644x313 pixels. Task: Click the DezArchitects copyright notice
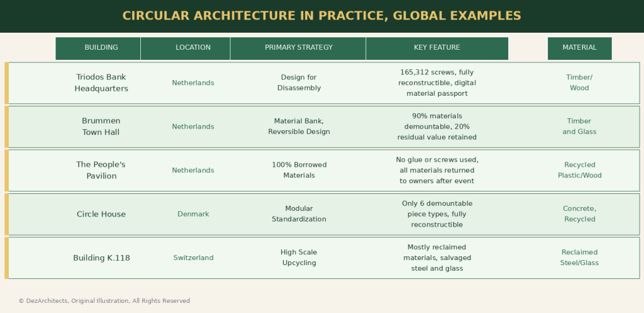[104, 301]
